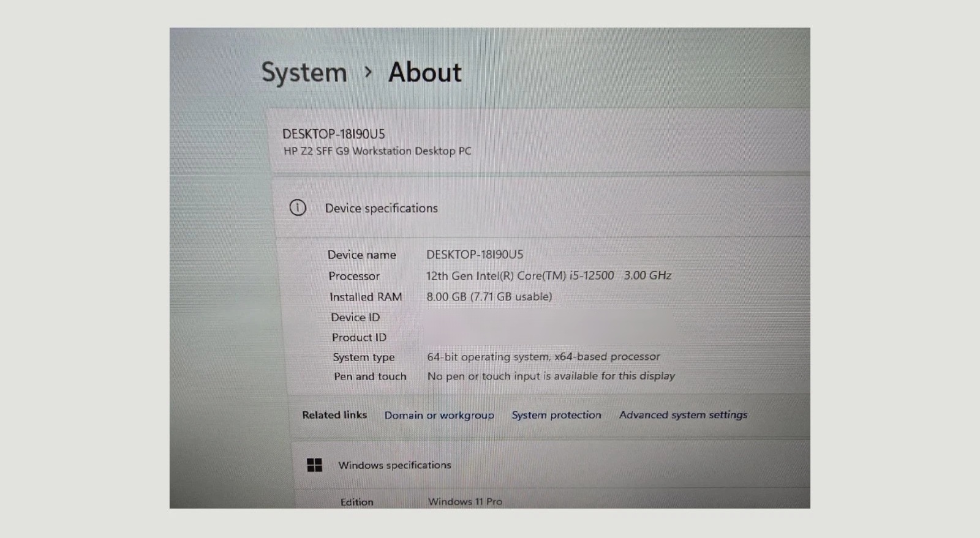Open Advanced system settings link
The height and width of the screenshot is (538, 980).
click(683, 415)
